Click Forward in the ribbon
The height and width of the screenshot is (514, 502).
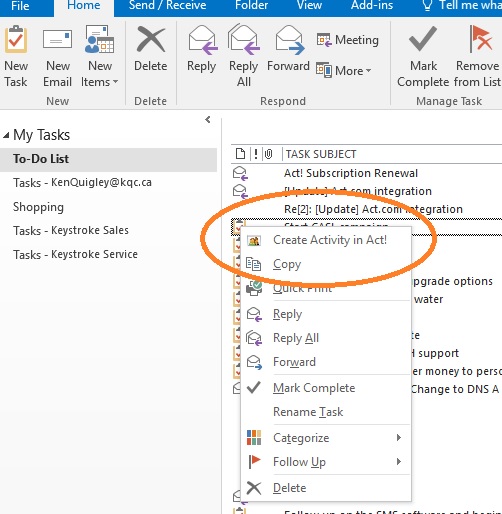coord(288,49)
